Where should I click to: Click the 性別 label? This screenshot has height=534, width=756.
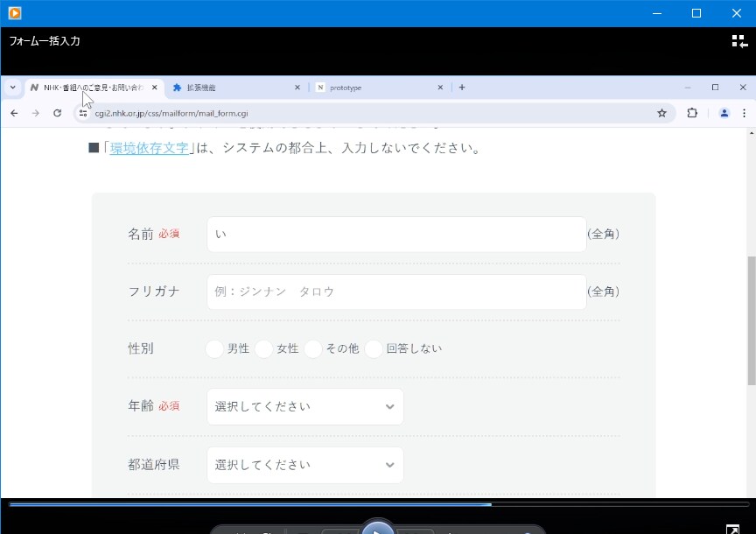tap(140, 348)
